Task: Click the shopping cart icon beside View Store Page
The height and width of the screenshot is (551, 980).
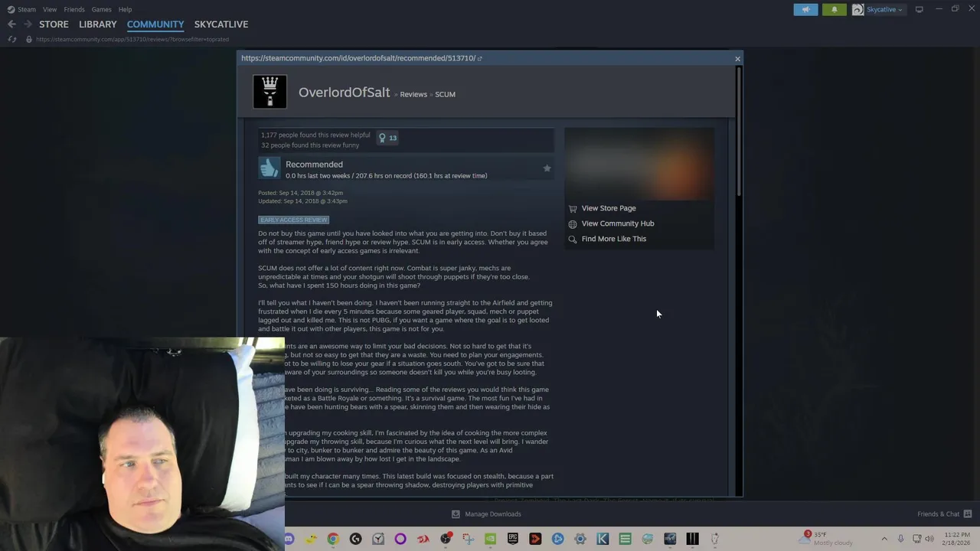Action: [573, 208]
